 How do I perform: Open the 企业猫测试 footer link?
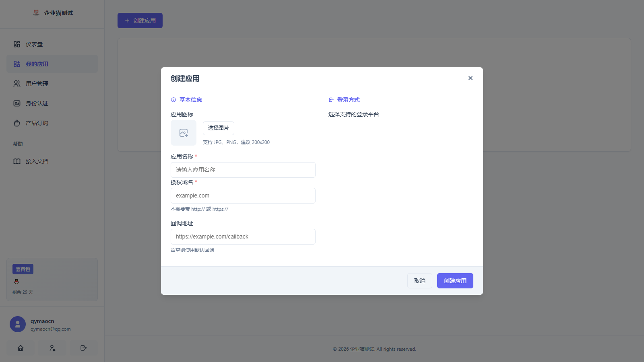tap(363, 349)
